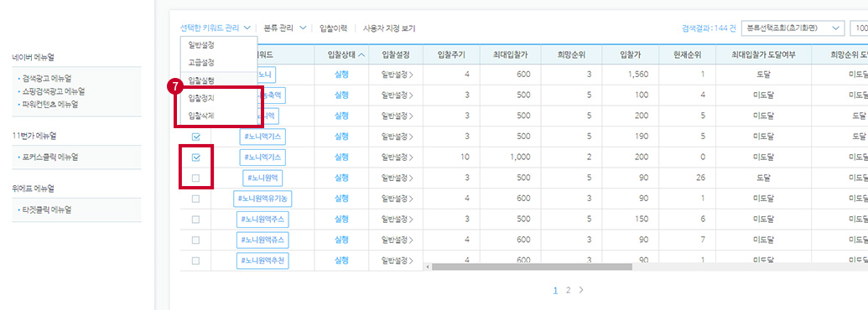Open 일반설정 > in the #노니원액유기농 row
Viewport: 868px width, 310px height.
[x=397, y=199]
